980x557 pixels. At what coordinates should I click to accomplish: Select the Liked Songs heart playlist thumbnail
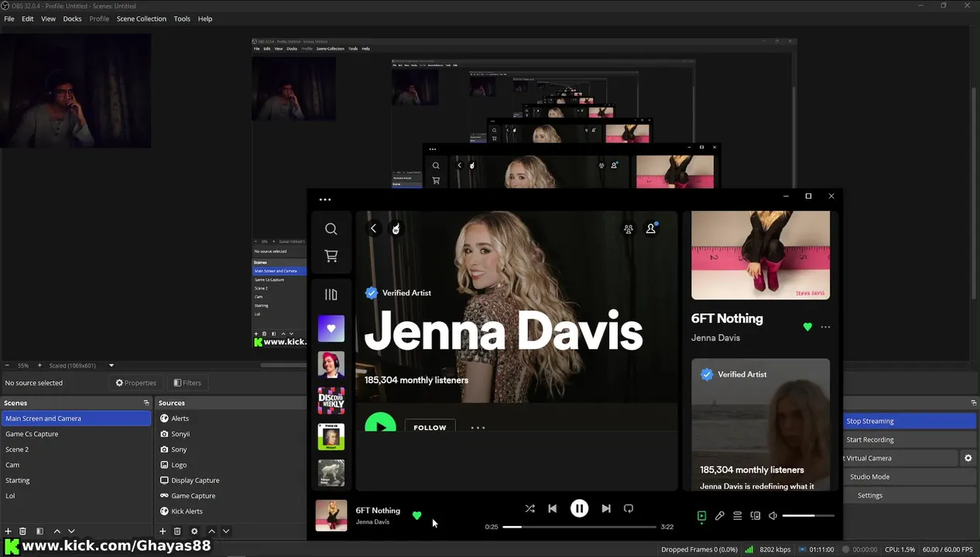point(331,329)
